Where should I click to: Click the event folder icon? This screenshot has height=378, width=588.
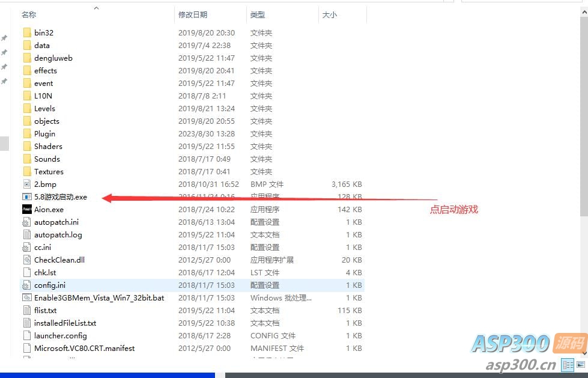pos(27,84)
